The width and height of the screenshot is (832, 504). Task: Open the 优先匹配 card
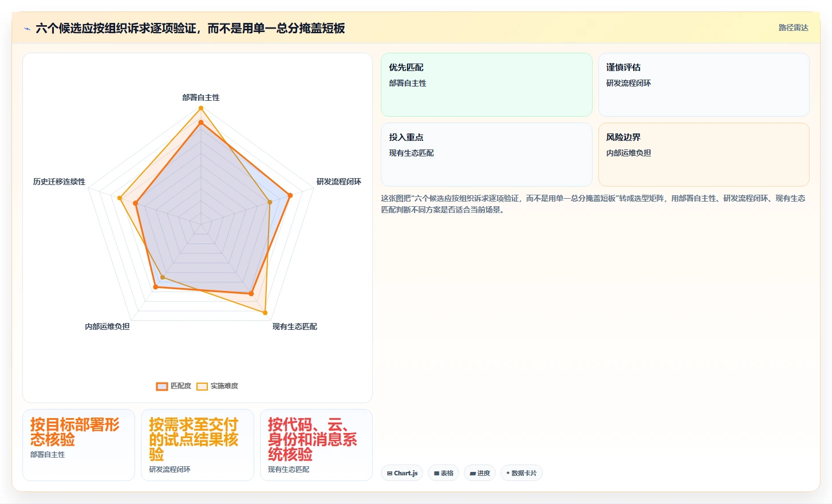click(487, 85)
